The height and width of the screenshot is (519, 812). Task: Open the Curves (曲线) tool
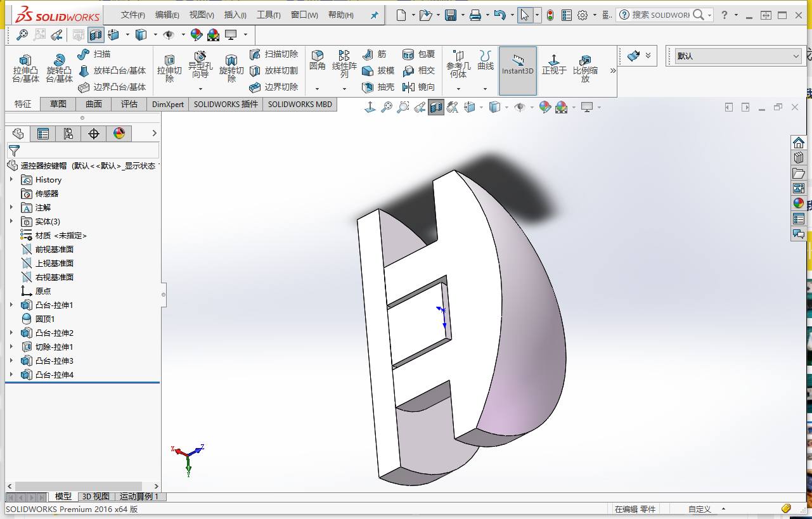[486, 61]
